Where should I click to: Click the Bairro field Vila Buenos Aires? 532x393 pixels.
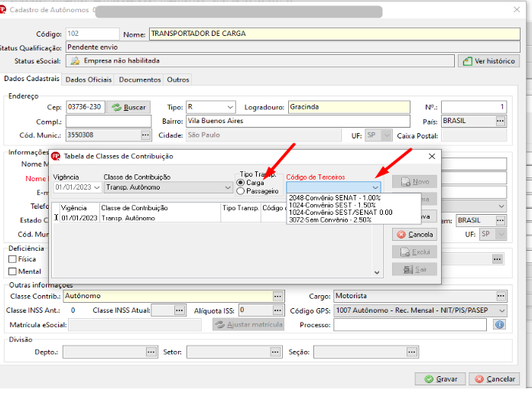[x=298, y=121]
